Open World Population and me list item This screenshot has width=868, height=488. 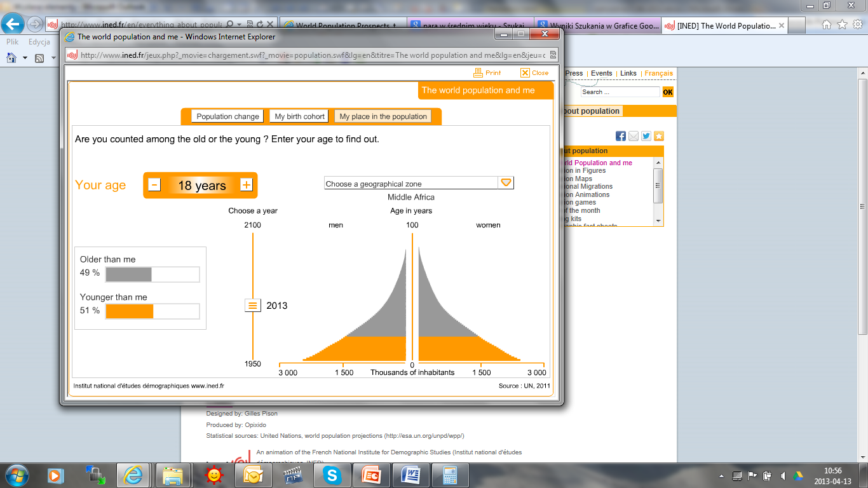coord(597,163)
